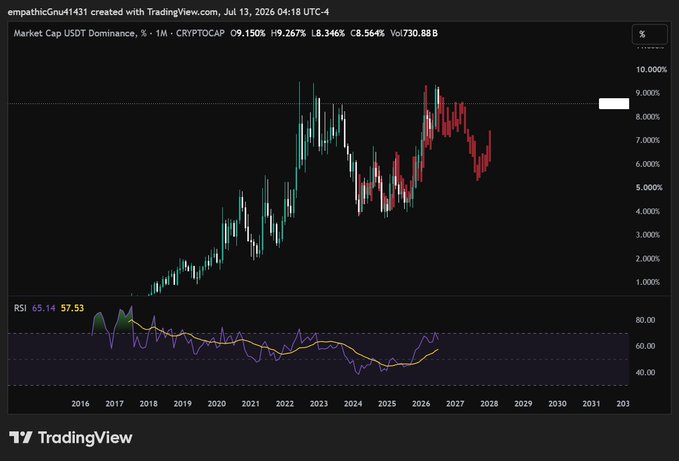Click the 3.000% price axis label
Viewport: 679px width, 461px height.
648,235
